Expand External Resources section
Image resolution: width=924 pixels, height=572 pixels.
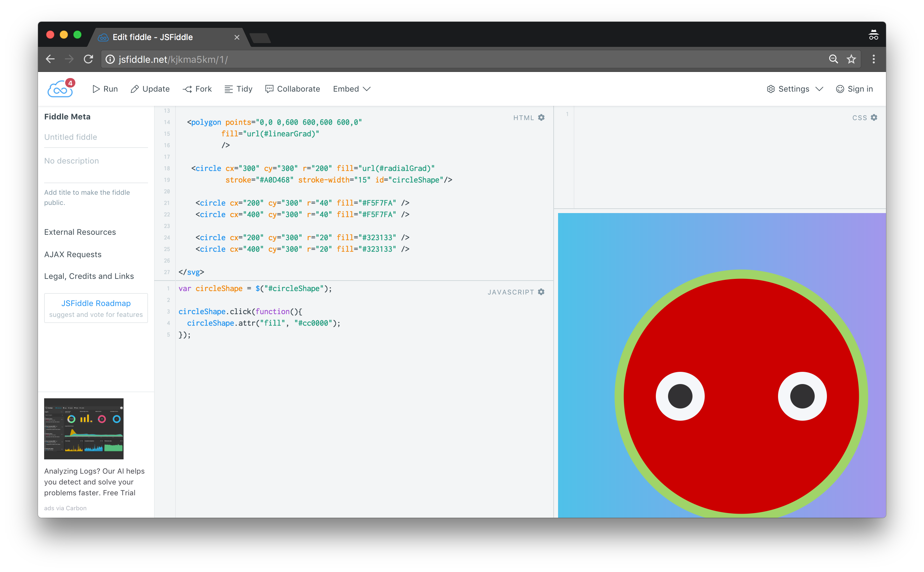tap(80, 232)
